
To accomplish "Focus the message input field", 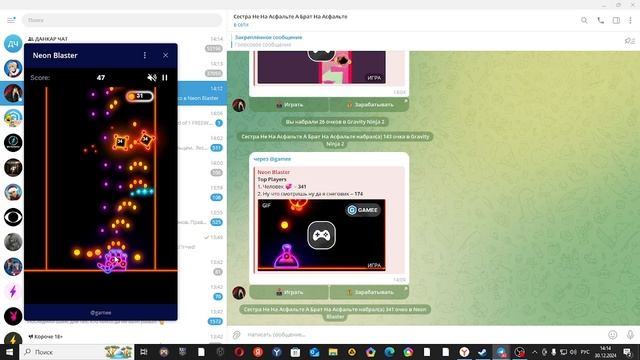I will [424, 335].
